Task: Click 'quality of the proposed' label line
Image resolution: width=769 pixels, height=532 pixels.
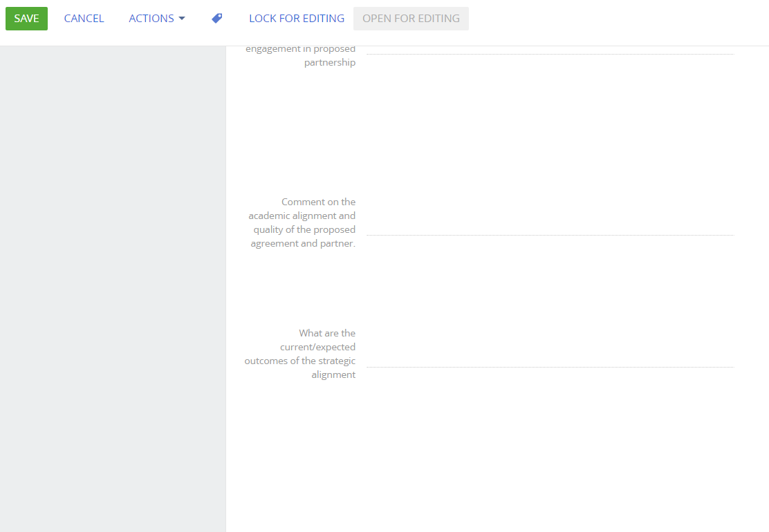Action: point(304,230)
